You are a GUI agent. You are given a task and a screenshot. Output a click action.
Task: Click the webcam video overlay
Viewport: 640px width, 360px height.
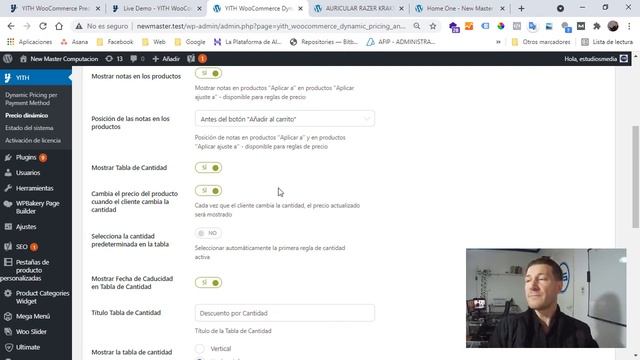point(546,298)
